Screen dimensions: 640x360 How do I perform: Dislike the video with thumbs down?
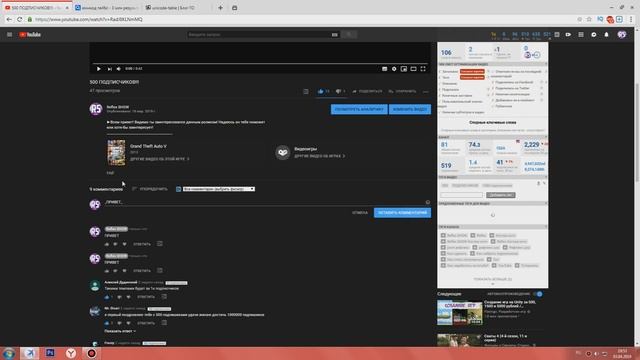[x=338, y=91]
